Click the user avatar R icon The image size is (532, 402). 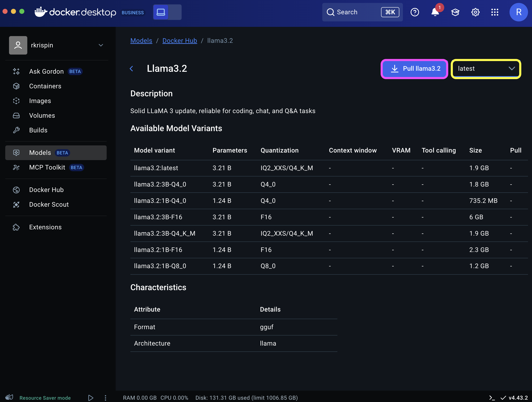point(519,12)
